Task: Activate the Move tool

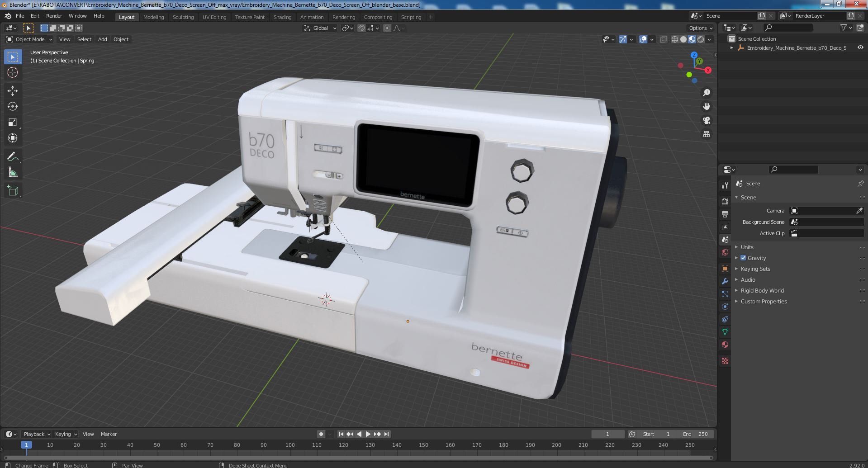Action: pos(13,90)
